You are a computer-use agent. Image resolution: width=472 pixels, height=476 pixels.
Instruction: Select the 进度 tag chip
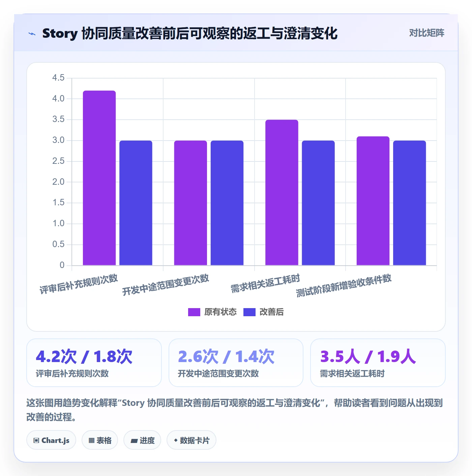(142, 440)
